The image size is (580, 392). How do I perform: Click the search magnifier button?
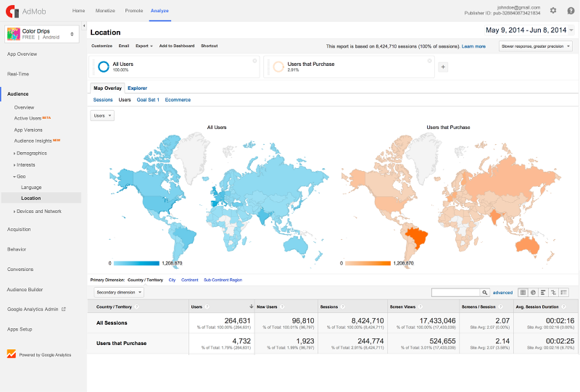[x=484, y=292]
